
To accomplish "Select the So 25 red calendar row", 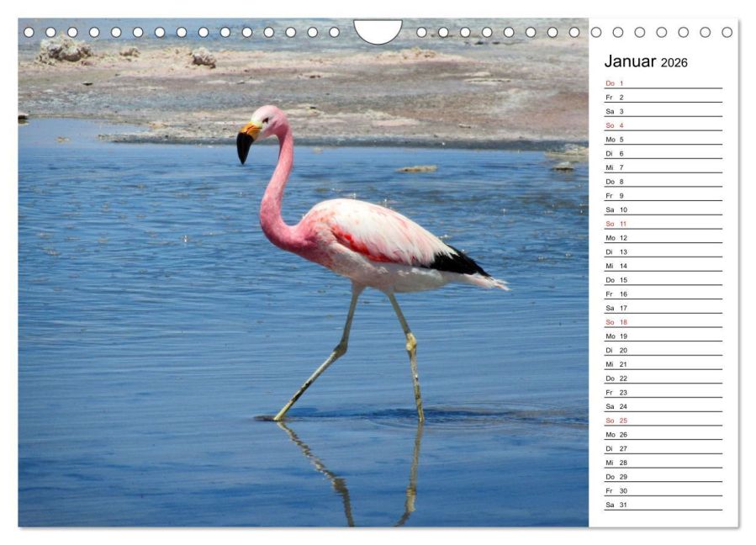I will 663,421.
